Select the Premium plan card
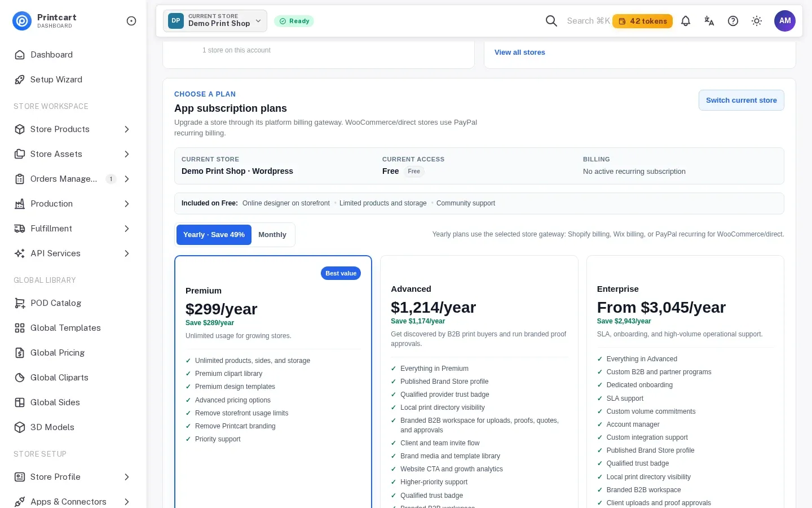 (x=273, y=382)
